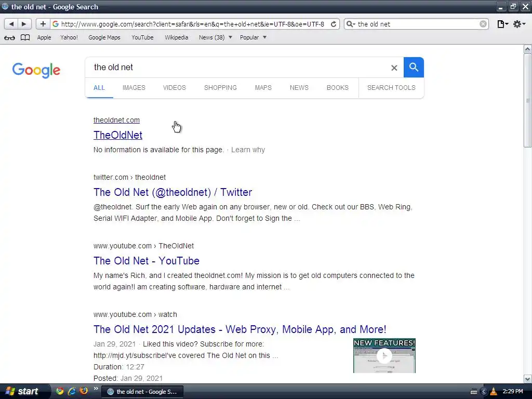This screenshot has height=399, width=532.
Task: Switch to the ALL results tab
Action: (x=99, y=88)
